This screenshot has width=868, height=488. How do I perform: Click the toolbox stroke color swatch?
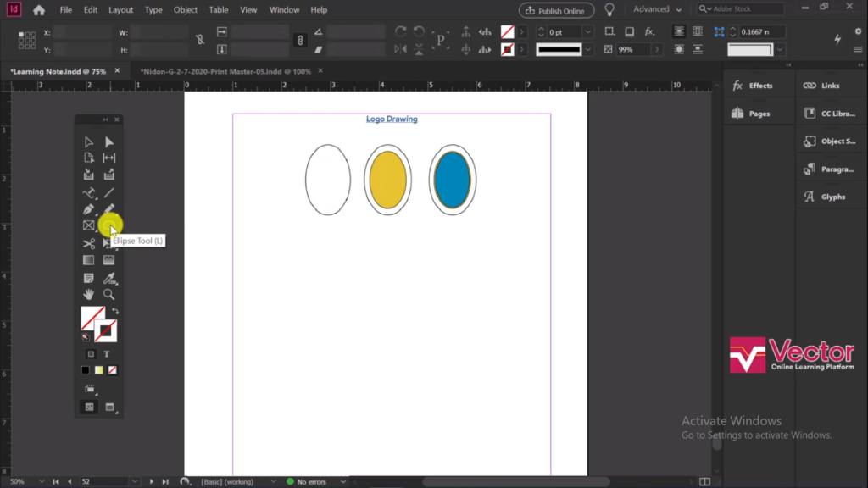106,331
